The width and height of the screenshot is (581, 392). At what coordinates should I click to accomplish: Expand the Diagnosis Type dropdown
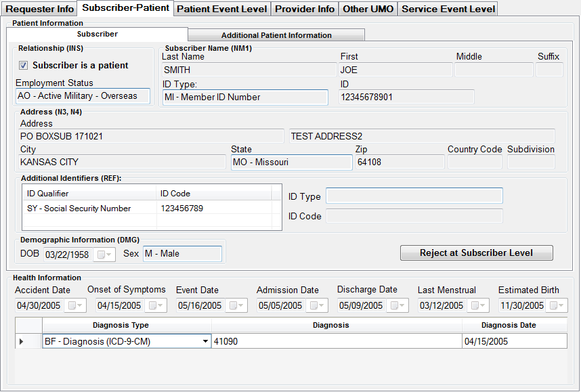[x=206, y=342]
